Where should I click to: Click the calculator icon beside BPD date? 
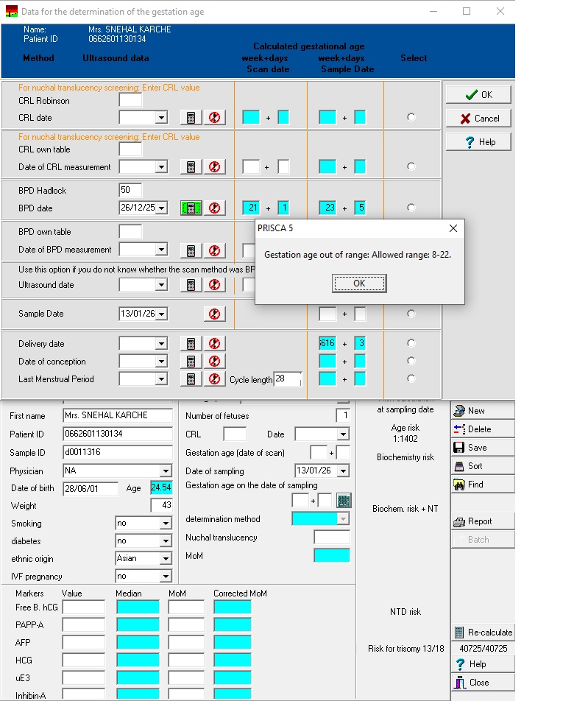point(191,208)
